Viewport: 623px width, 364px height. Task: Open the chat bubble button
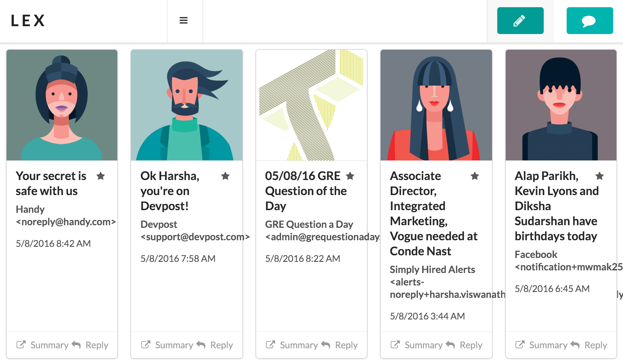pyautogui.click(x=590, y=21)
